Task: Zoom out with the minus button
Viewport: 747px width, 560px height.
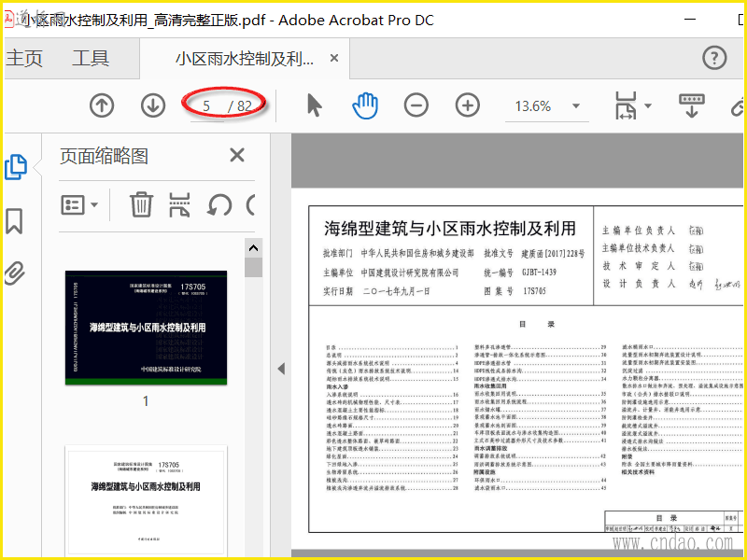Action: click(416, 105)
